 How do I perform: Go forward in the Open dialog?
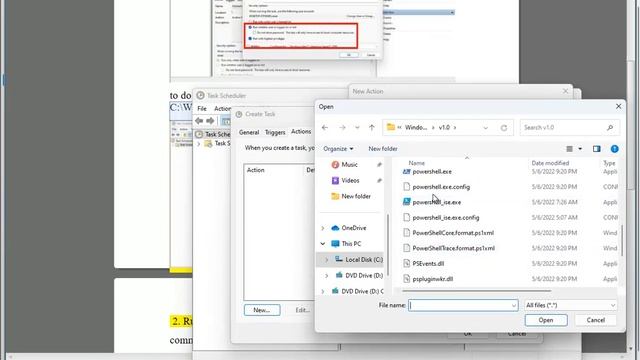342,128
